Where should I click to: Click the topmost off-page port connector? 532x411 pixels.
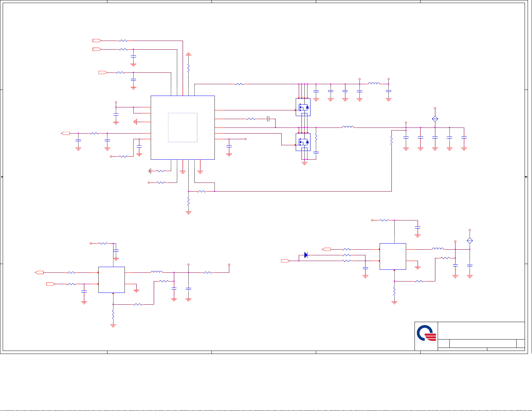coord(97,41)
